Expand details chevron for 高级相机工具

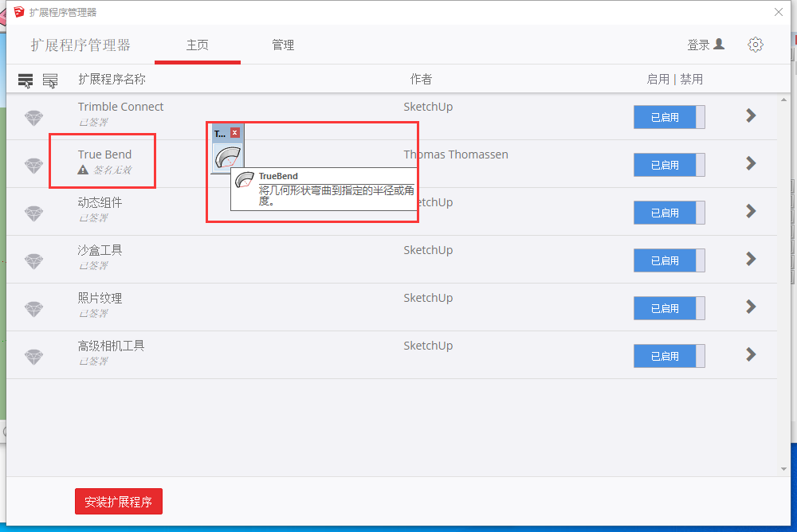click(x=751, y=354)
